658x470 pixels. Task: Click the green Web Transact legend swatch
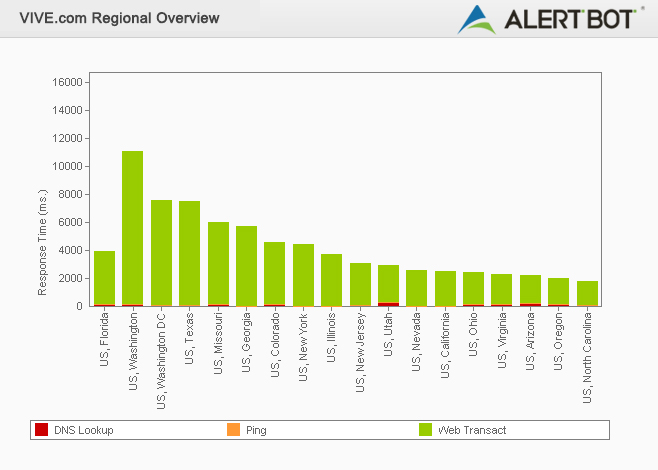click(425, 430)
